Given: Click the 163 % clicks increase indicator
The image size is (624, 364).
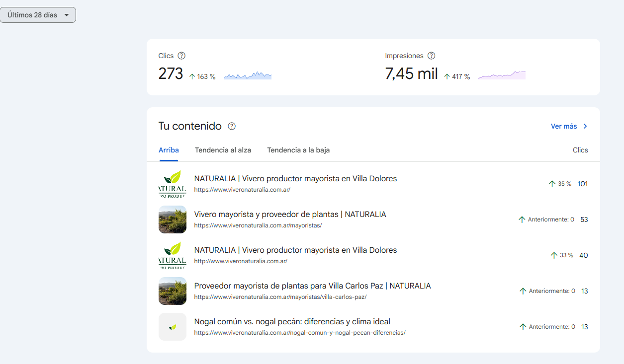Looking at the screenshot, I should point(202,76).
